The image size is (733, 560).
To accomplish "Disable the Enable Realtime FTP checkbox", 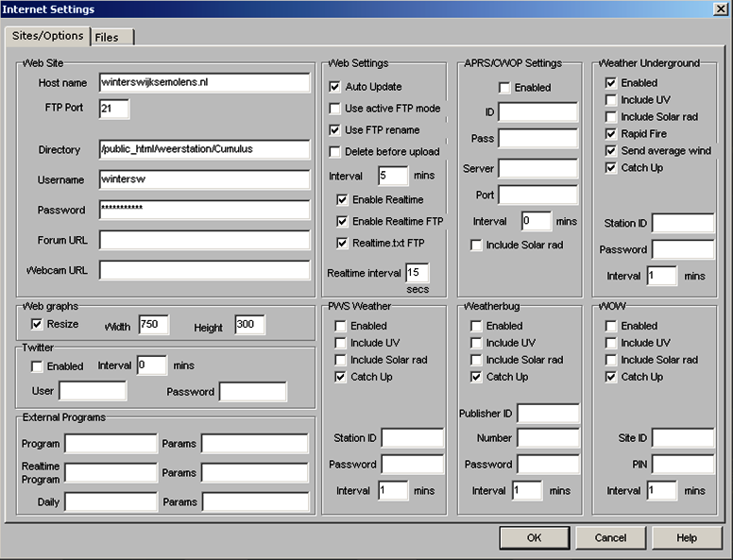I will pyautogui.click(x=343, y=221).
